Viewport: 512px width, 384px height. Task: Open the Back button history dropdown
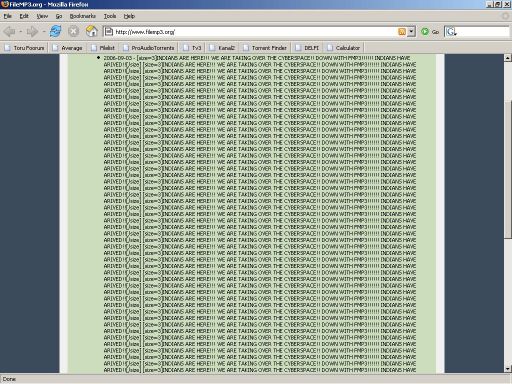click(20, 32)
